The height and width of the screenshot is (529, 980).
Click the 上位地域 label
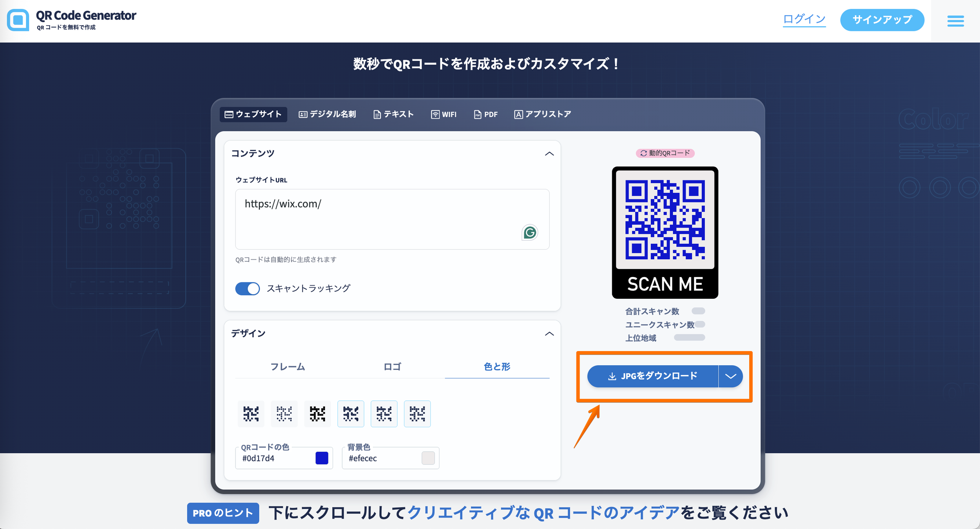click(x=640, y=338)
